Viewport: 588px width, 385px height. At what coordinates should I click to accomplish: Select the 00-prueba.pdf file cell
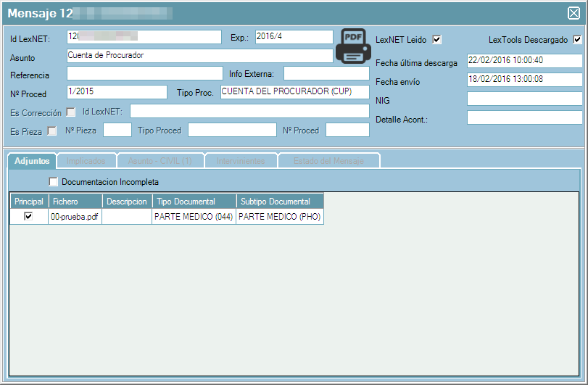tap(75, 217)
